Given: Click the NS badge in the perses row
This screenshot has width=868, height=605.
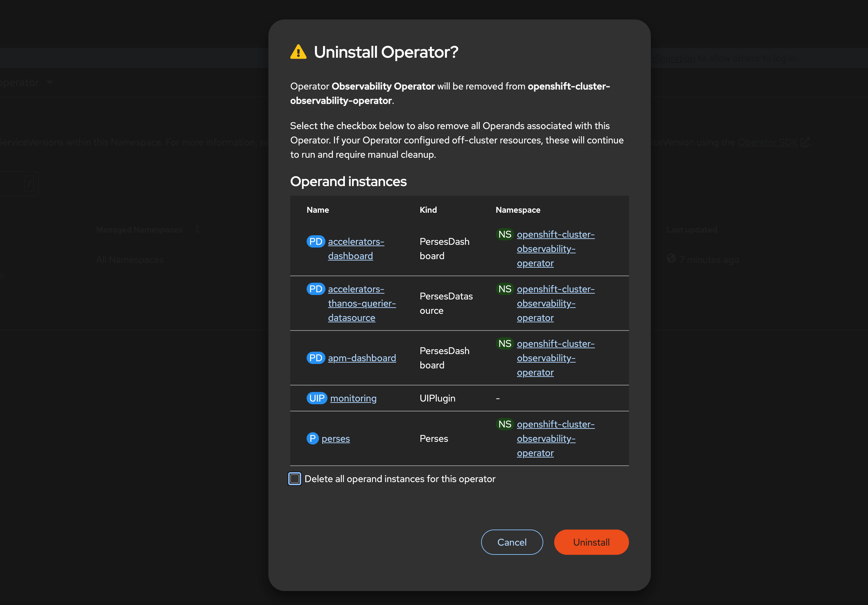Looking at the screenshot, I should 505,424.
